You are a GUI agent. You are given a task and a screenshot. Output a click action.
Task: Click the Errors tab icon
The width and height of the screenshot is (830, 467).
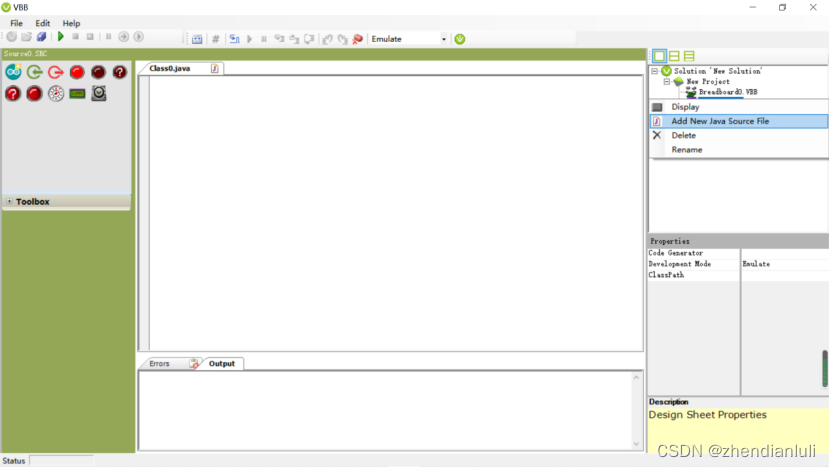194,364
